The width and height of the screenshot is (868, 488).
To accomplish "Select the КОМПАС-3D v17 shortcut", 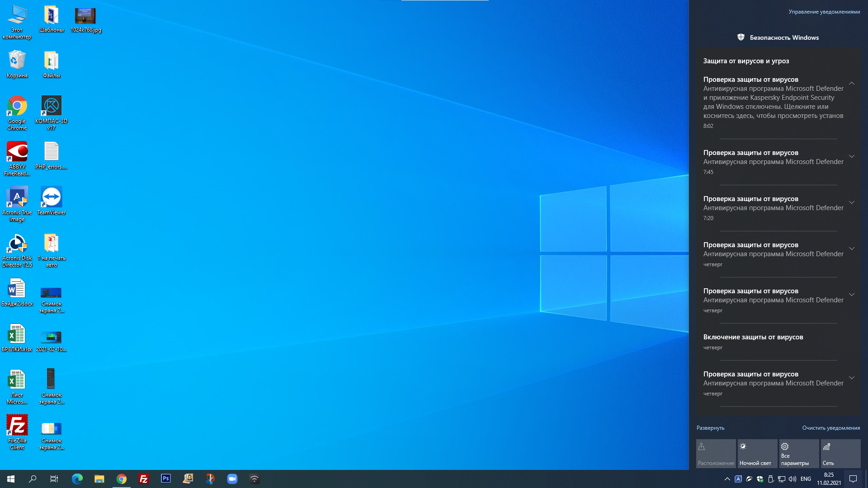I will coord(52,113).
